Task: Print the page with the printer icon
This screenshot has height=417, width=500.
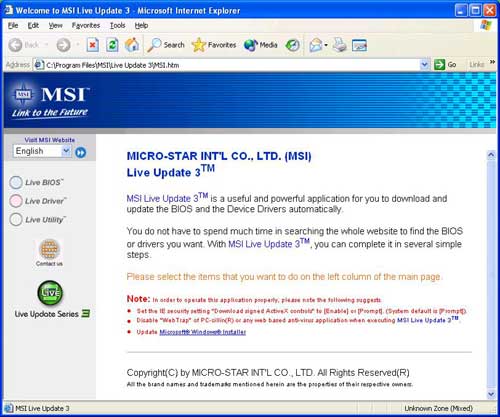Action: pyautogui.click(x=340, y=45)
